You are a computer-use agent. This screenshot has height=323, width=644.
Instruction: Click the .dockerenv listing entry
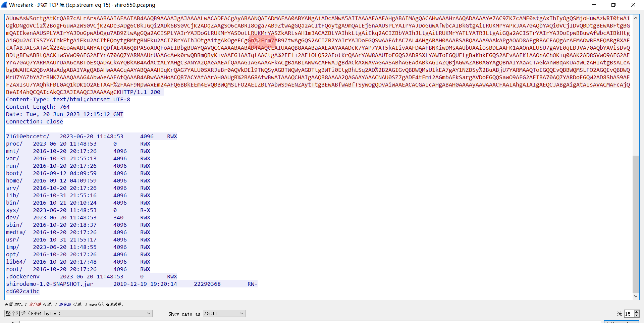tap(23, 277)
